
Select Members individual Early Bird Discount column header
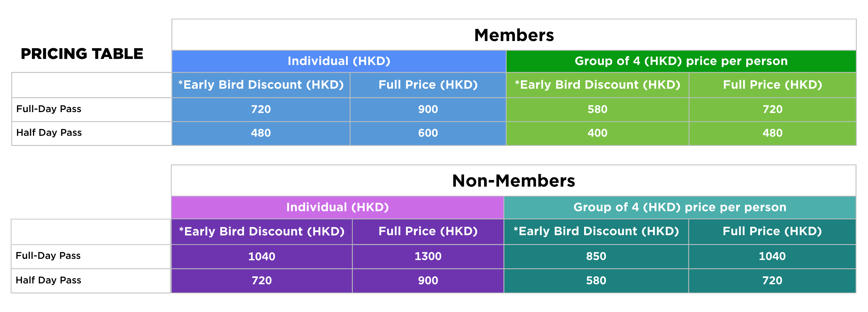point(261,85)
